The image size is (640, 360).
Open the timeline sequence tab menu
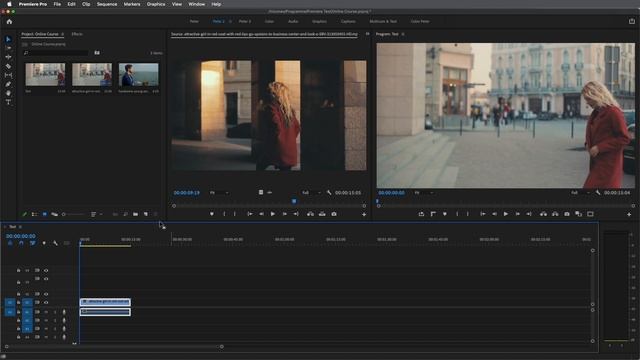coord(20,227)
